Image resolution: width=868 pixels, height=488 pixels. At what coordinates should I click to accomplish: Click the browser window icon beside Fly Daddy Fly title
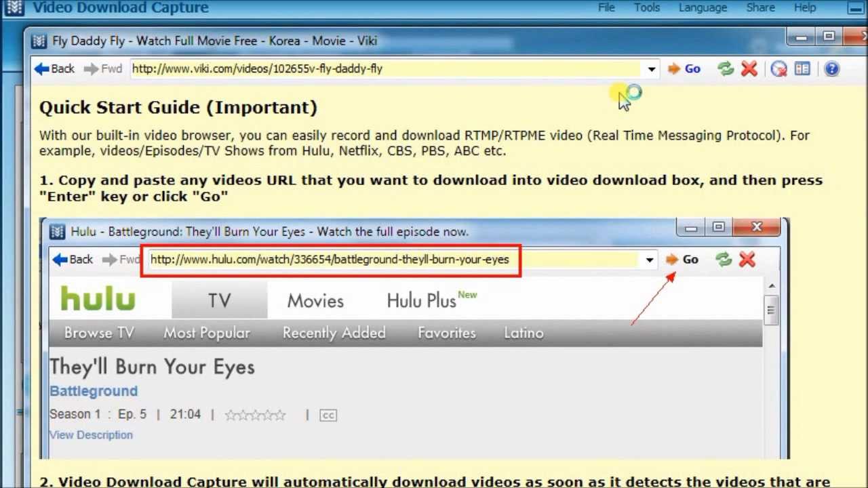[40, 41]
